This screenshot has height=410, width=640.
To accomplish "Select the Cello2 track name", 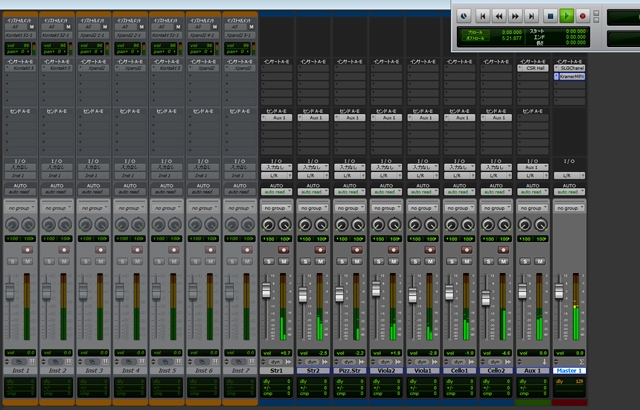I will (x=497, y=370).
